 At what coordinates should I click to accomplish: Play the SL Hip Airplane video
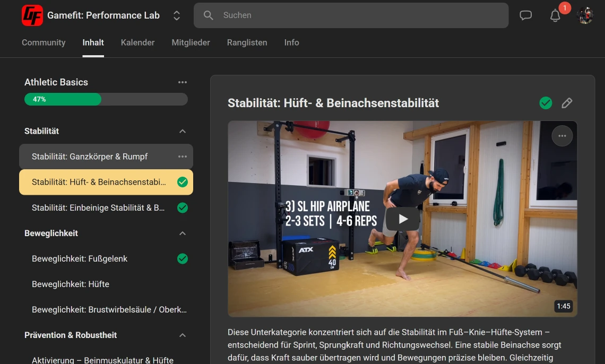tap(403, 219)
